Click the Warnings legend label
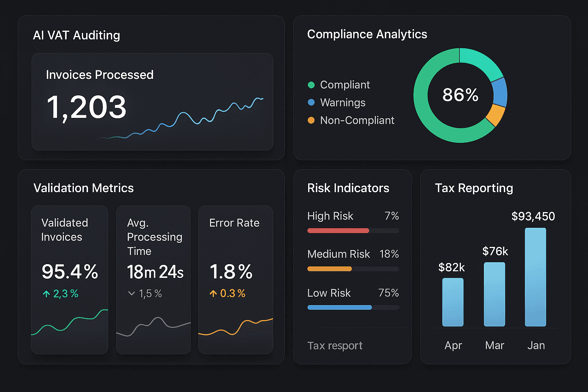The height and width of the screenshot is (392, 588). point(343,103)
